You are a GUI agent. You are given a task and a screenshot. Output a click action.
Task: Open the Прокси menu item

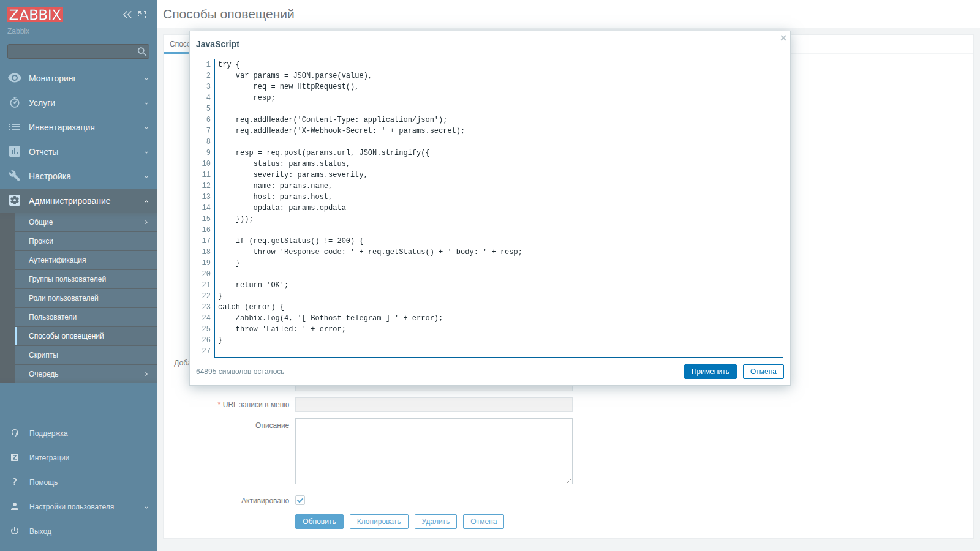tap(86, 241)
